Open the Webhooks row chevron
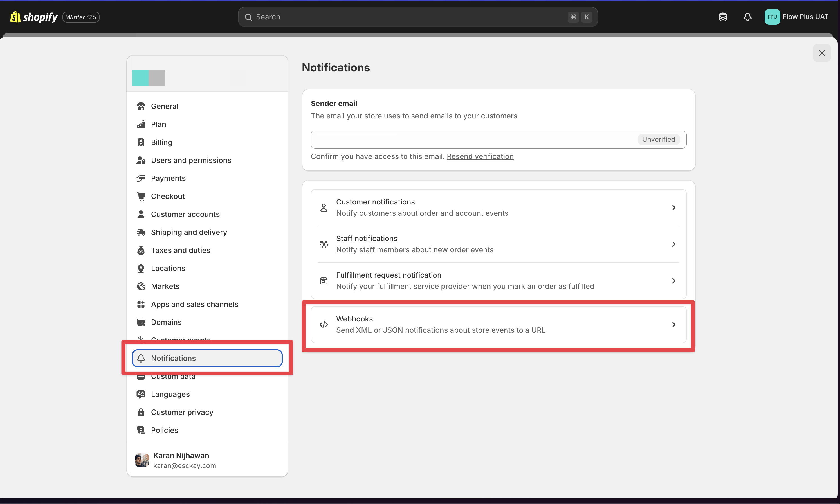The width and height of the screenshot is (840, 504). coord(673,325)
